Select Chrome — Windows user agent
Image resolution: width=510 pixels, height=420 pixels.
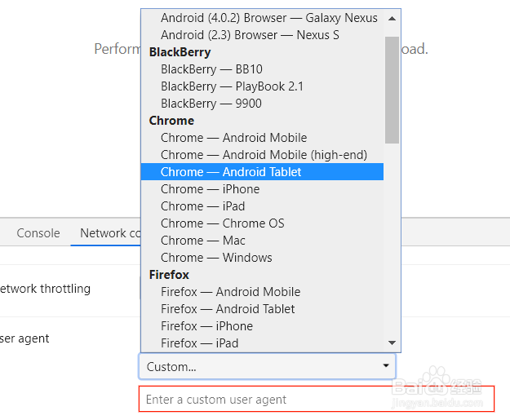pos(262,258)
